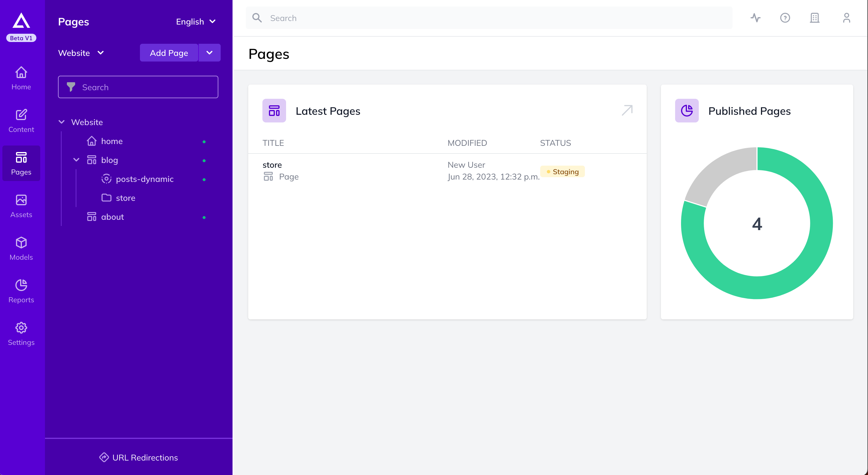Click the Published Pages pie icon
The height and width of the screenshot is (475, 868).
[x=687, y=111]
